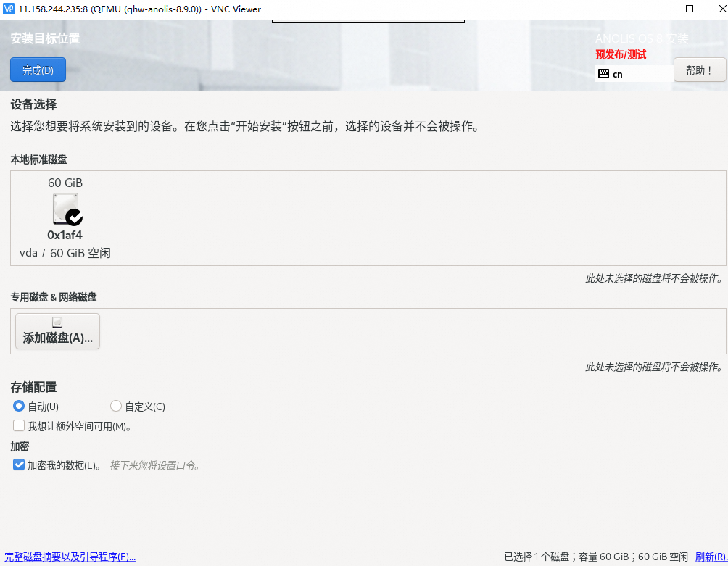Click the checkmark badge on the disk
728x566 pixels.
(74, 217)
